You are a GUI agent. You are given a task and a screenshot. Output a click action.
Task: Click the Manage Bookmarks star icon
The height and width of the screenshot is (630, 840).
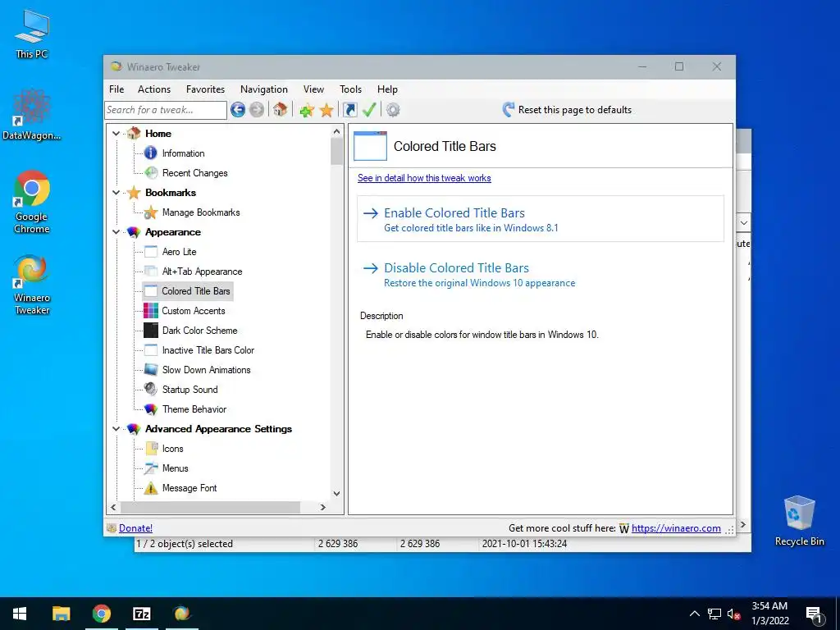[151, 212]
